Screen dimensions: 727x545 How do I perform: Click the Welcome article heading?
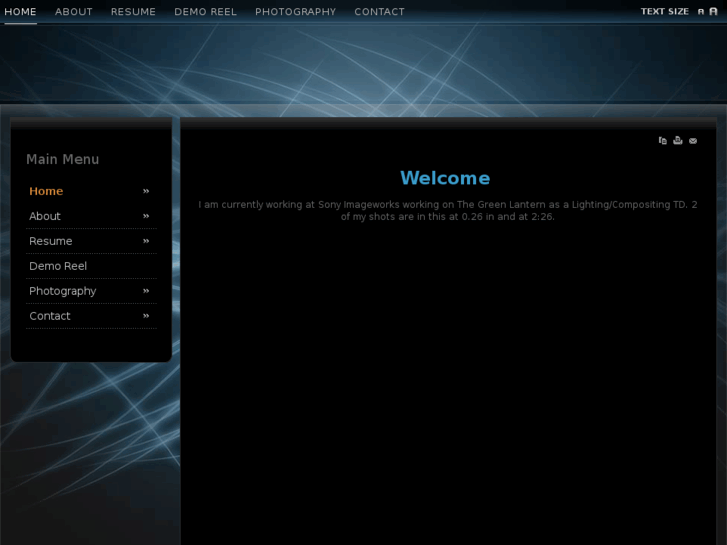pos(445,178)
